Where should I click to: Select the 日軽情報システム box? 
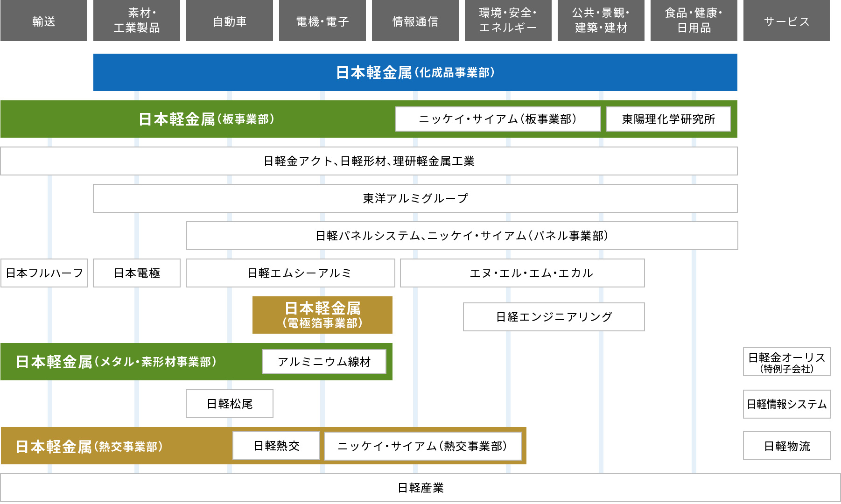(787, 404)
